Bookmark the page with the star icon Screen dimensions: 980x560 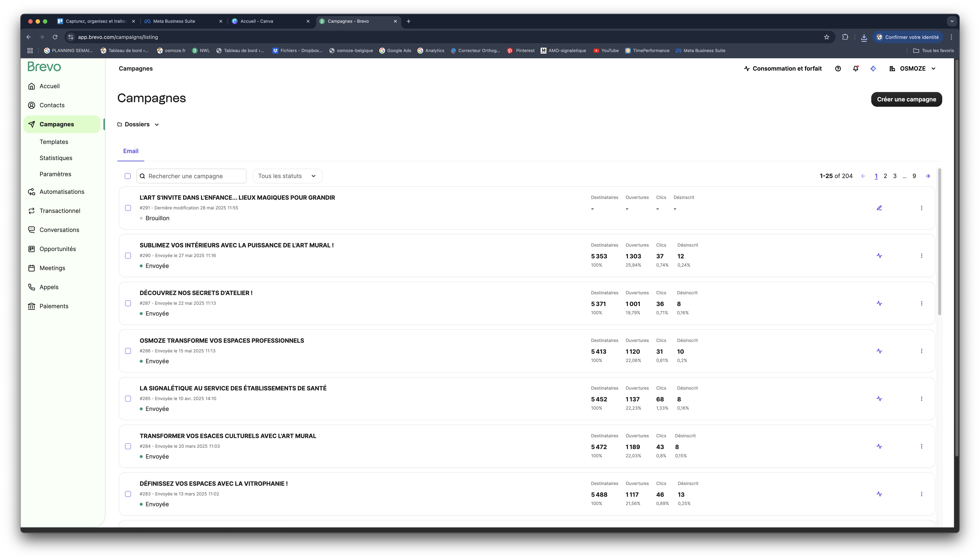tap(827, 37)
